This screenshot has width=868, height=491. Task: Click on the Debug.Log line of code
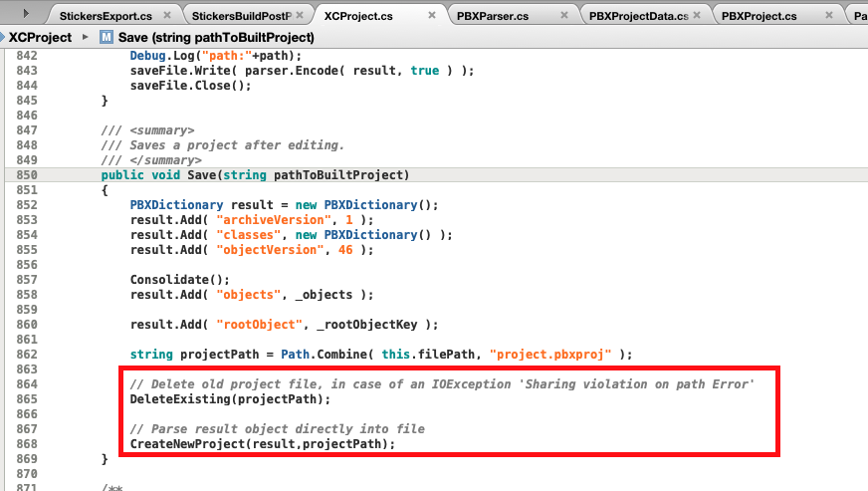pyautogui.click(x=216, y=56)
